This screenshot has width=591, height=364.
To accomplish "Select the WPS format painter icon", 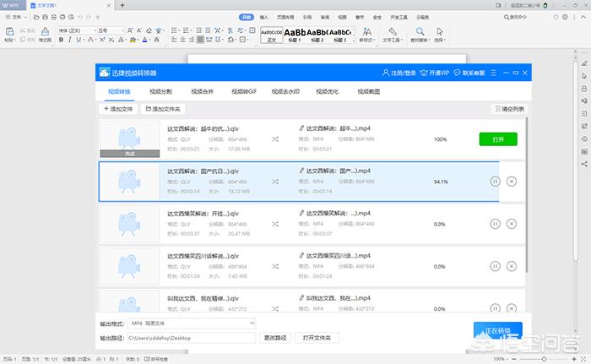I will pos(46,32).
